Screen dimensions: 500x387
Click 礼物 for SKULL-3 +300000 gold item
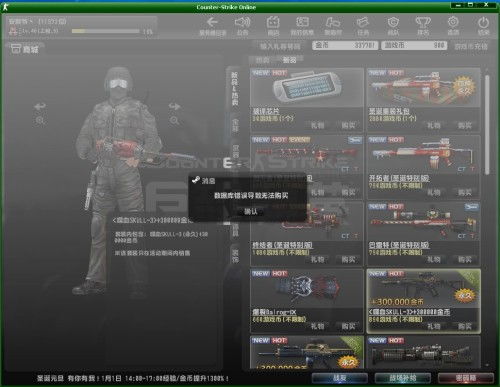[434, 326]
